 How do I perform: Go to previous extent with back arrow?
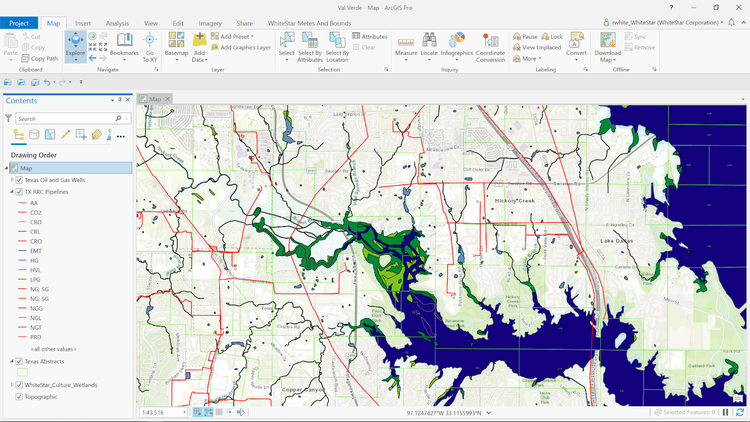(x=92, y=58)
